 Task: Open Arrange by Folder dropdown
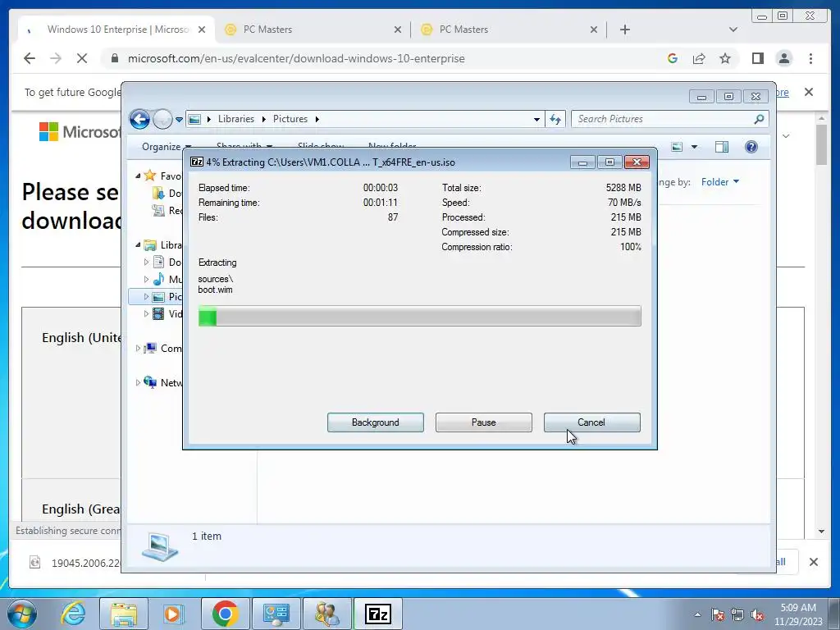coord(719,182)
